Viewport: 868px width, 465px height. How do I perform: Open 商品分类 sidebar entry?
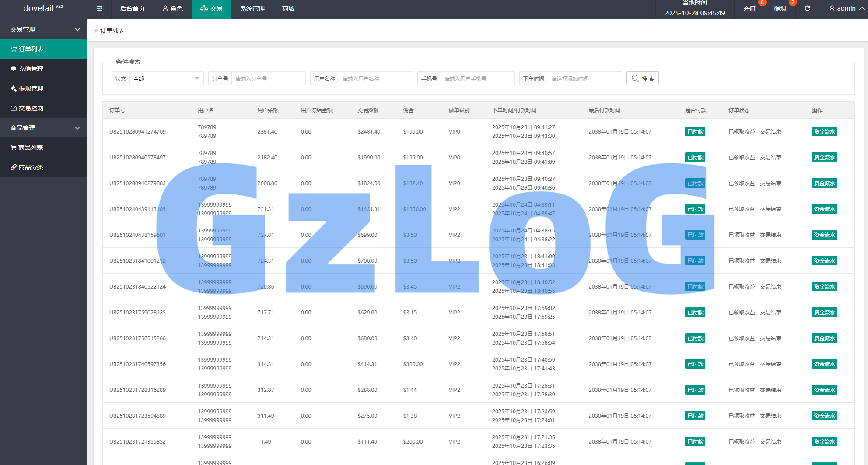(x=31, y=167)
